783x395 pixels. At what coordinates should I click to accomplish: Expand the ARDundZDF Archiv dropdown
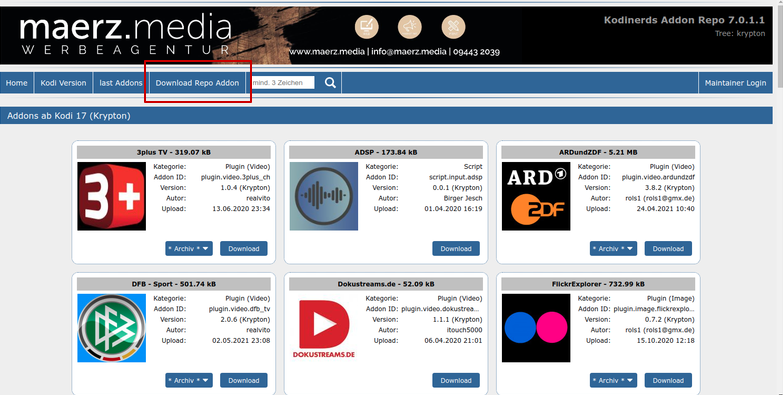click(613, 249)
